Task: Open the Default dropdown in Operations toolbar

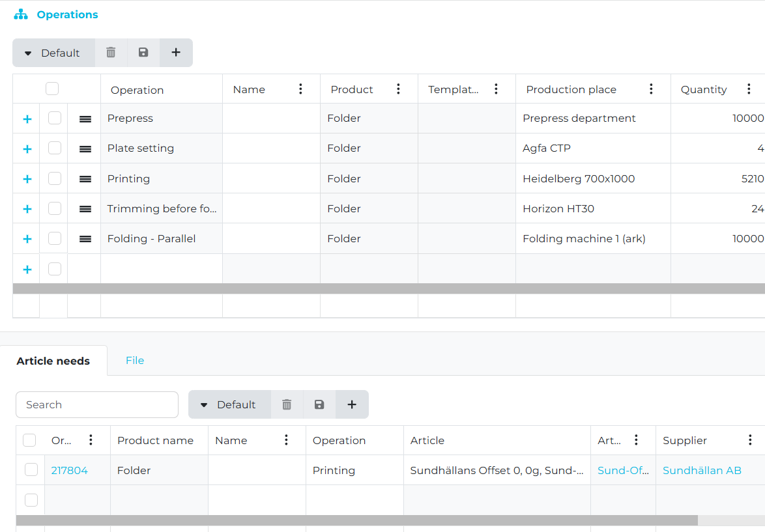Action: (53, 53)
